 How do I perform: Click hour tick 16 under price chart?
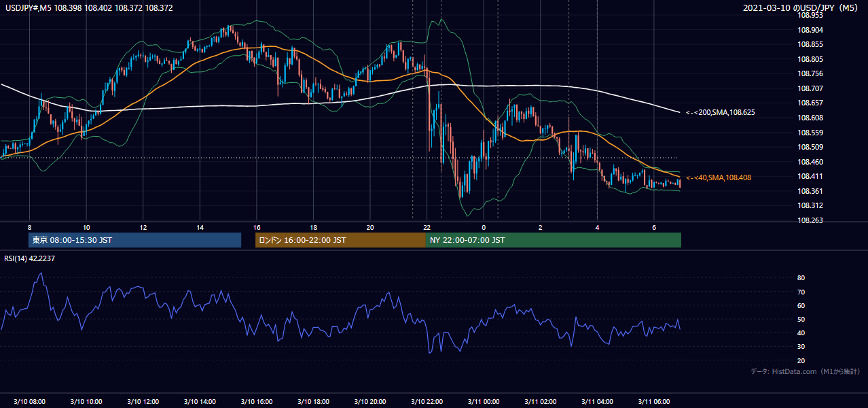point(256,227)
